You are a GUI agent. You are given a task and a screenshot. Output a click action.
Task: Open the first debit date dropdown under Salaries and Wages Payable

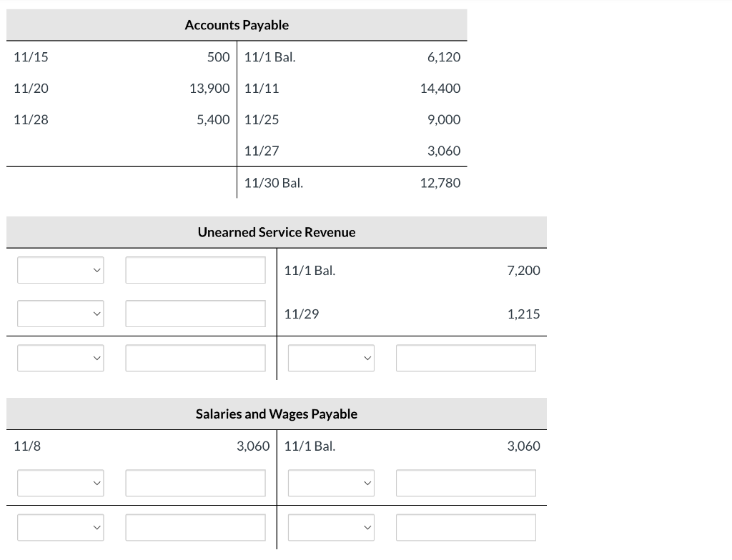tap(60, 483)
